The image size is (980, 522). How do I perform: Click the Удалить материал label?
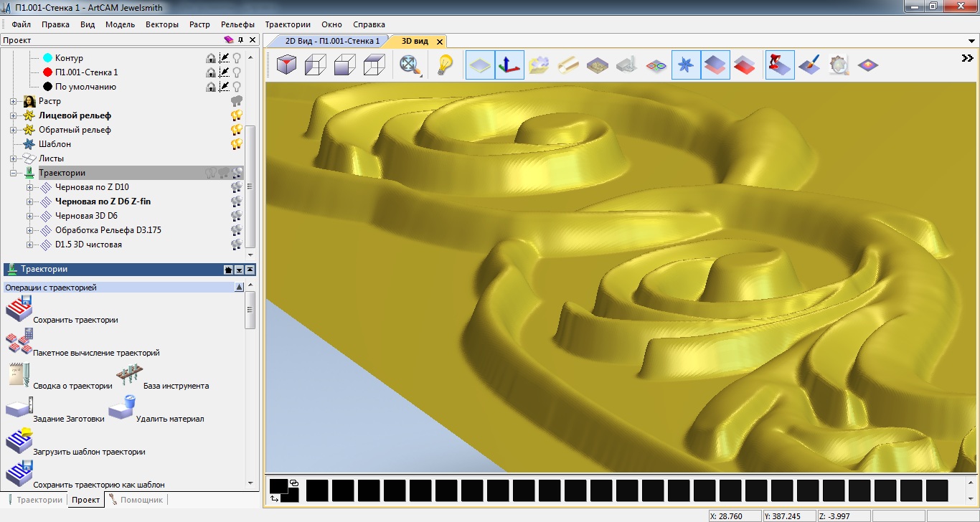[x=170, y=419]
